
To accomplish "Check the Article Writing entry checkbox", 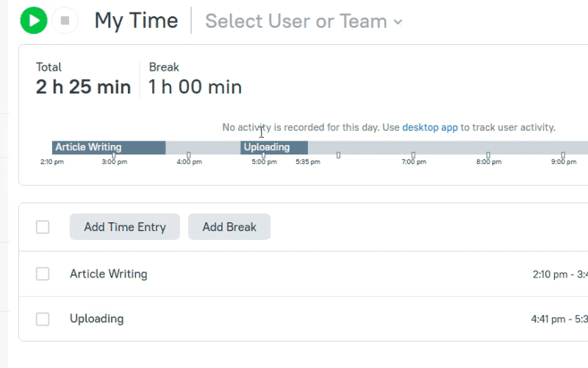I will point(43,274).
